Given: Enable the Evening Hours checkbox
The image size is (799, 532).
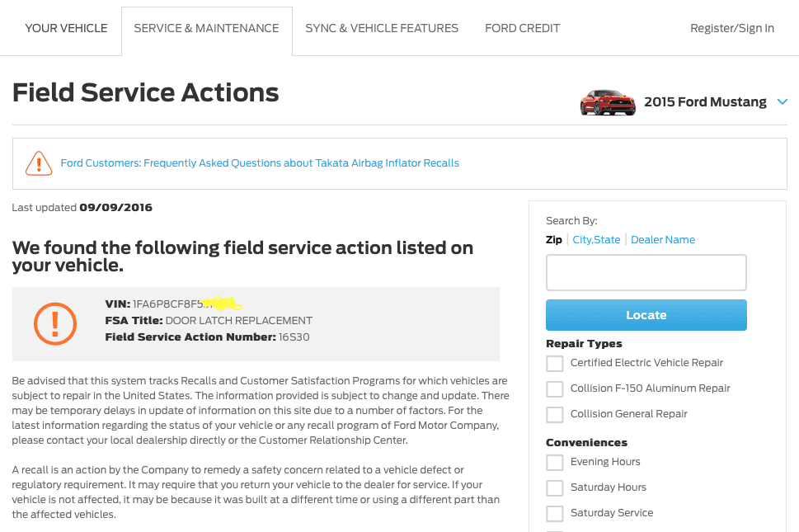Looking at the screenshot, I should 555,462.
